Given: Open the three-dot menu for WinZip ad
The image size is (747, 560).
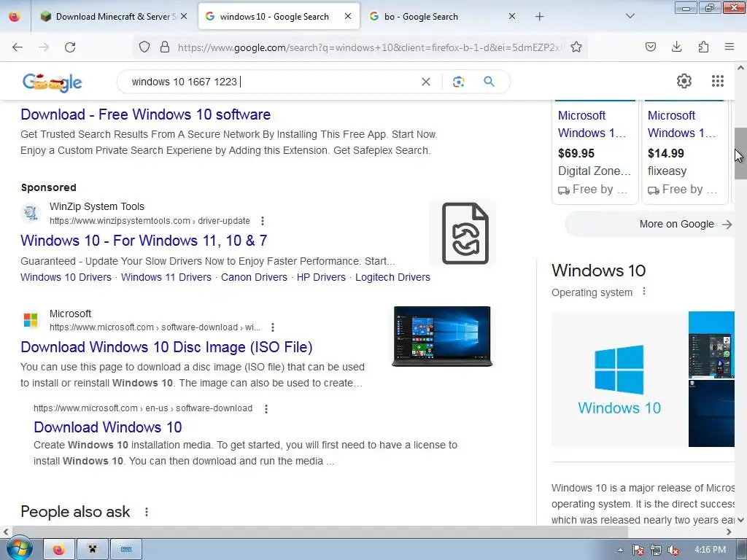Looking at the screenshot, I should 263,221.
